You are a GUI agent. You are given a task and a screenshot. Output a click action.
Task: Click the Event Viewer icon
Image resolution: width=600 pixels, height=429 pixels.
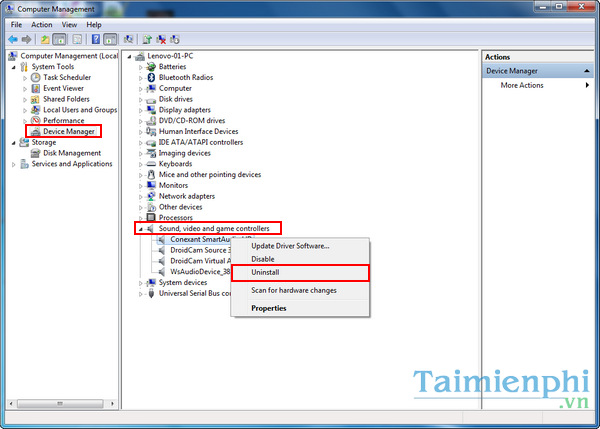[x=36, y=88]
